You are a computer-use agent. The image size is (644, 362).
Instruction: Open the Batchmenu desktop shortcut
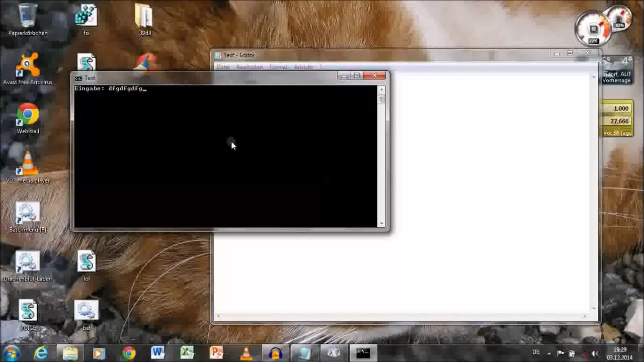pyautogui.click(x=28, y=214)
